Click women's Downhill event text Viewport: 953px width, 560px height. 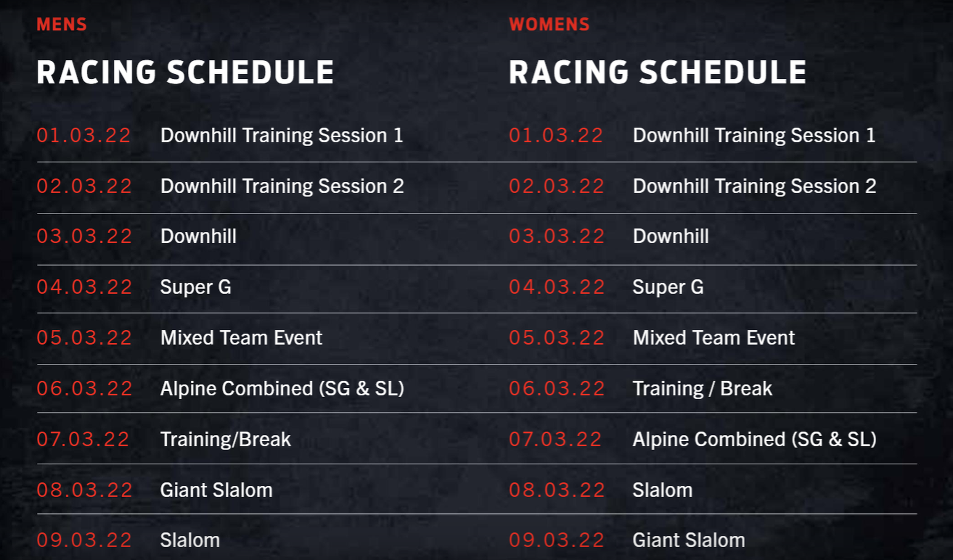[x=670, y=236]
